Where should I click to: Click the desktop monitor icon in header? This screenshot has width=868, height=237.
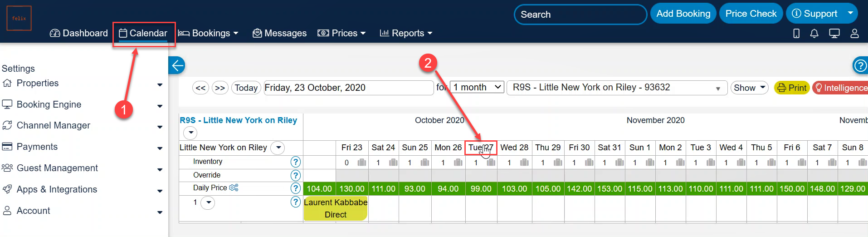point(834,33)
